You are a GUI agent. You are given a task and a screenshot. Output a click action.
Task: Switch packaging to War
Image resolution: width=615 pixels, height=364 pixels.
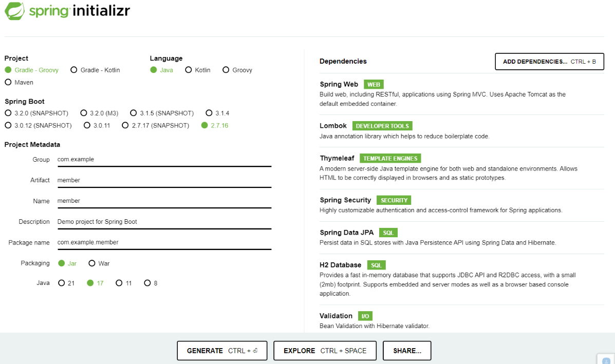pyautogui.click(x=99, y=263)
